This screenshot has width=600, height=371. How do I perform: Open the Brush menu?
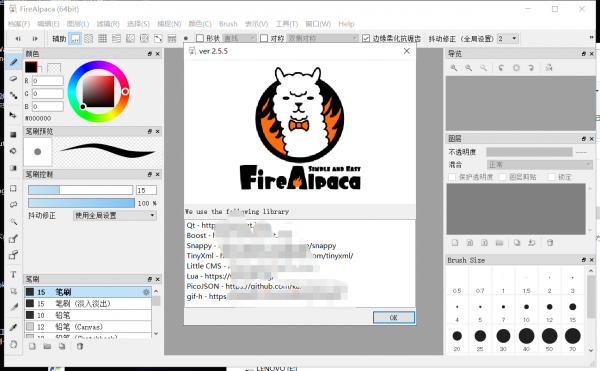228,24
